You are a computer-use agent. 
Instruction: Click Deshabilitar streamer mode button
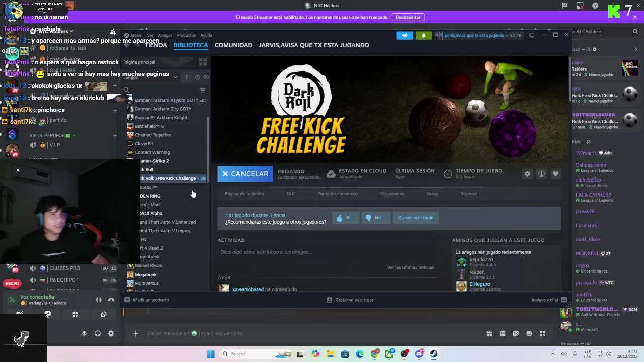(x=408, y=17)
